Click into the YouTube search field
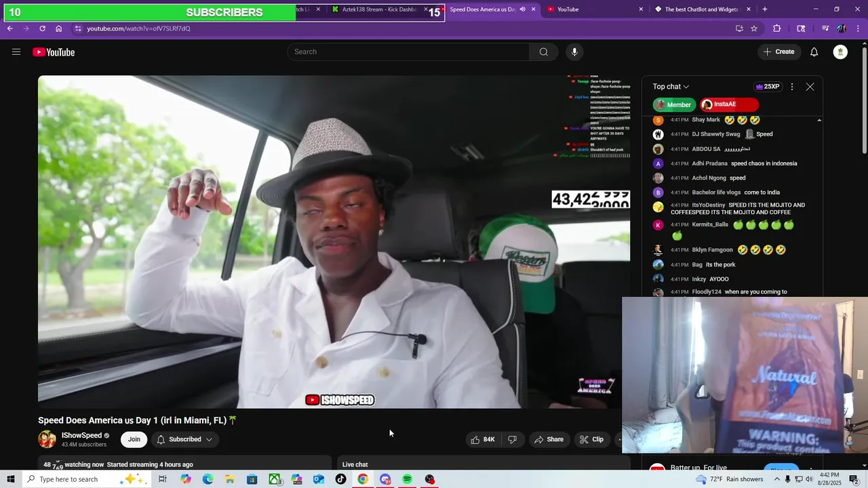The image size is (868, 488). pos(409,52)
